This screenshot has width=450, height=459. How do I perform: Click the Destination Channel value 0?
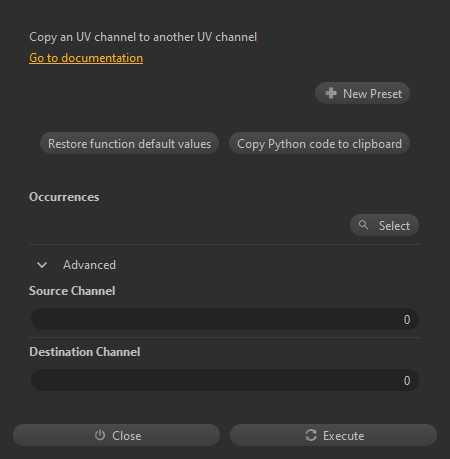pos(407,381)
